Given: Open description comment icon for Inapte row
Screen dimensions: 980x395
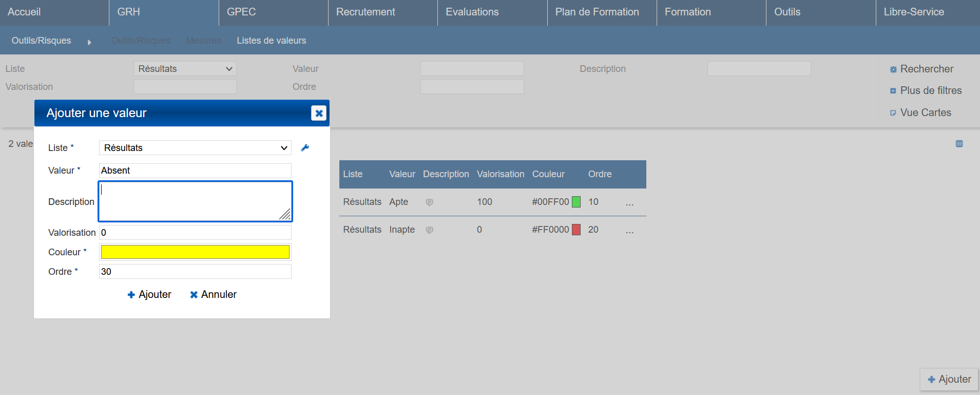Looking at the screenshot, I should pyautogui.click(x=430, y=230).
